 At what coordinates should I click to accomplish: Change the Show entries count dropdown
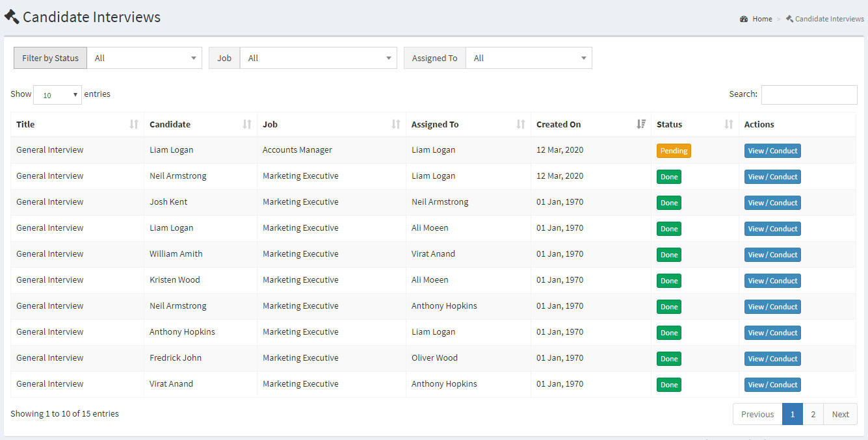[x=58, y=95]
